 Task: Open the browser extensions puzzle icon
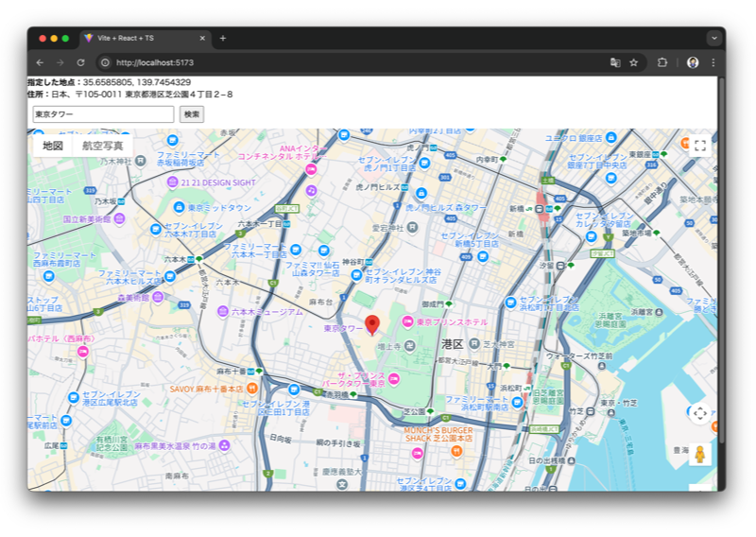661,62
